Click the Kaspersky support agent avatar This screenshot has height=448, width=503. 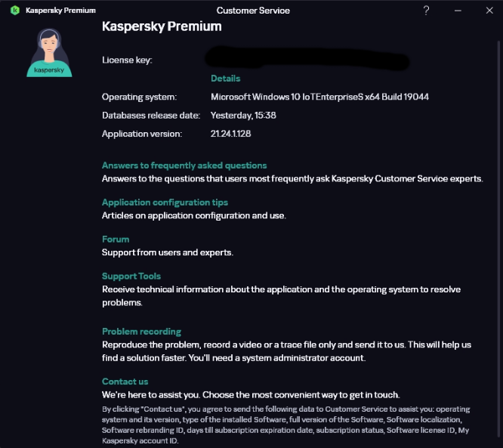pyautogui.click(x=49, y=53)
